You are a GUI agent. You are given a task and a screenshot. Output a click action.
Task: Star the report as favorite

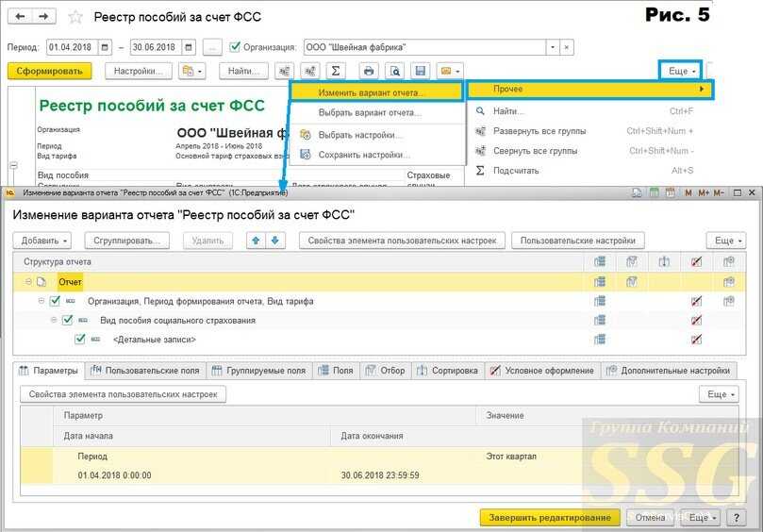click(x=75, y=18)
